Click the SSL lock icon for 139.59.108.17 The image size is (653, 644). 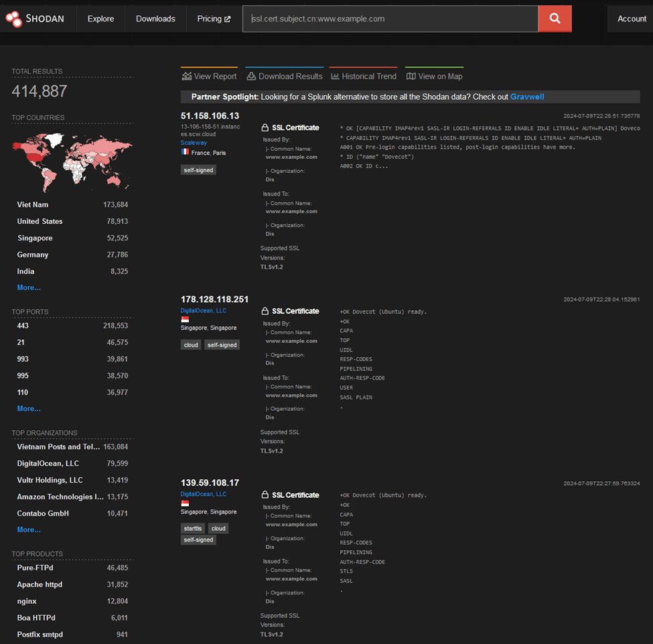point(265,495)
